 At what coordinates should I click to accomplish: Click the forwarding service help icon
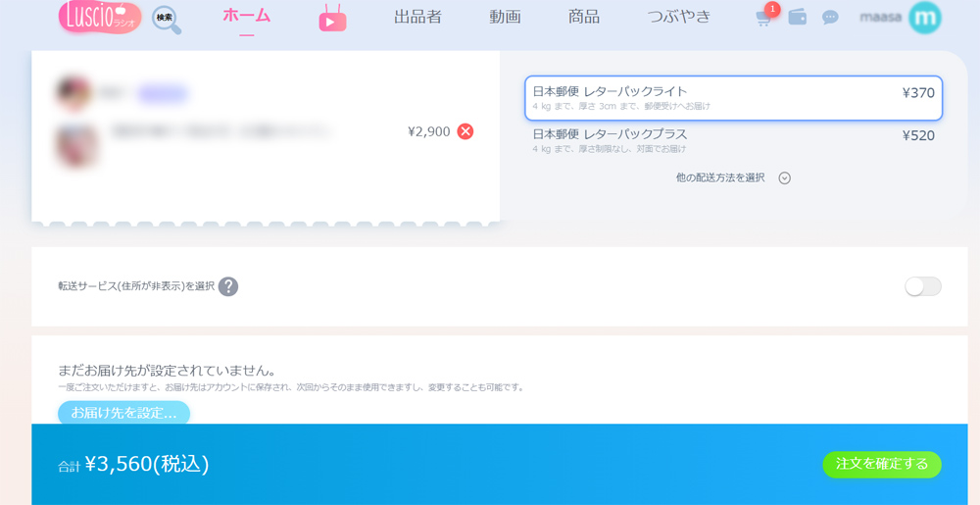[228, 286]
